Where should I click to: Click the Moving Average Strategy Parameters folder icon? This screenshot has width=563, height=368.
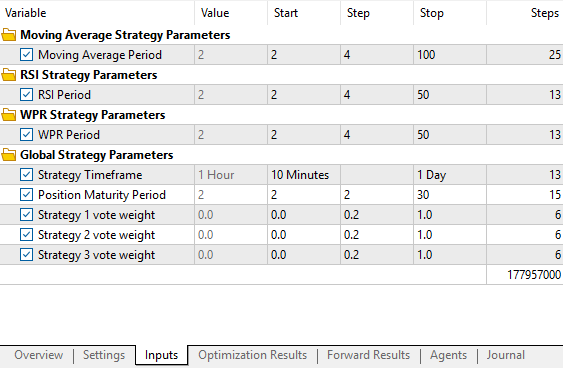coord(9,35)
